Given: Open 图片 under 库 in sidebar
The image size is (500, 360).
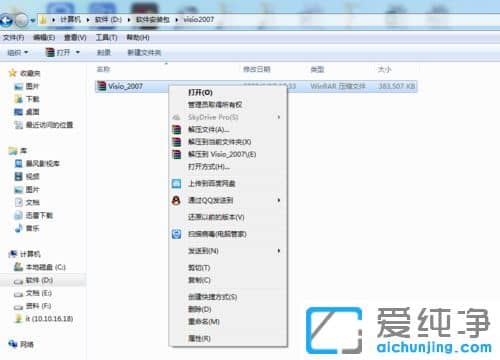Looking at the screenshot, I should coord(27,189).
